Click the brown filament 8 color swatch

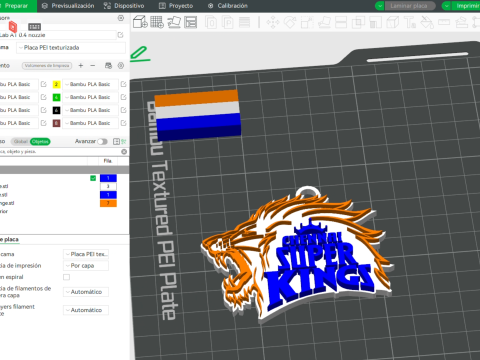tap(56, 123)
